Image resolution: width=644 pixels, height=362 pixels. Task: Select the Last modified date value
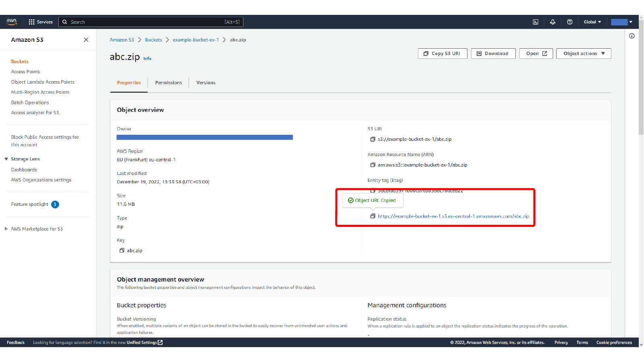point(163,182)
